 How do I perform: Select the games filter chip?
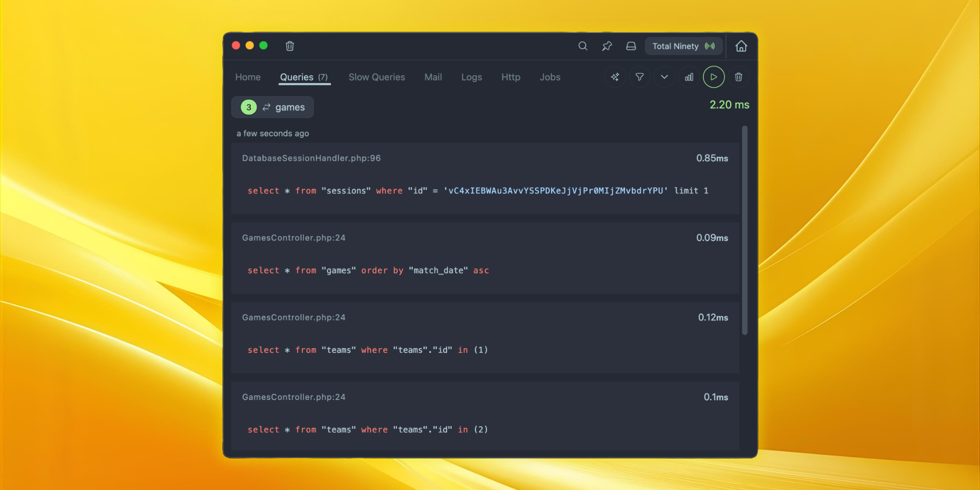(290, 107)
